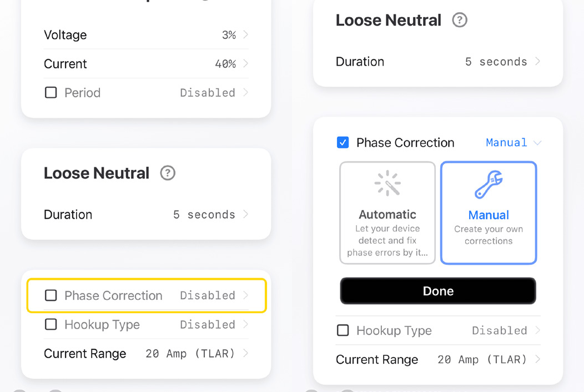Click the Voltage 3% value
This screenshot has width=584, height=392.
(x=229, y=35)
